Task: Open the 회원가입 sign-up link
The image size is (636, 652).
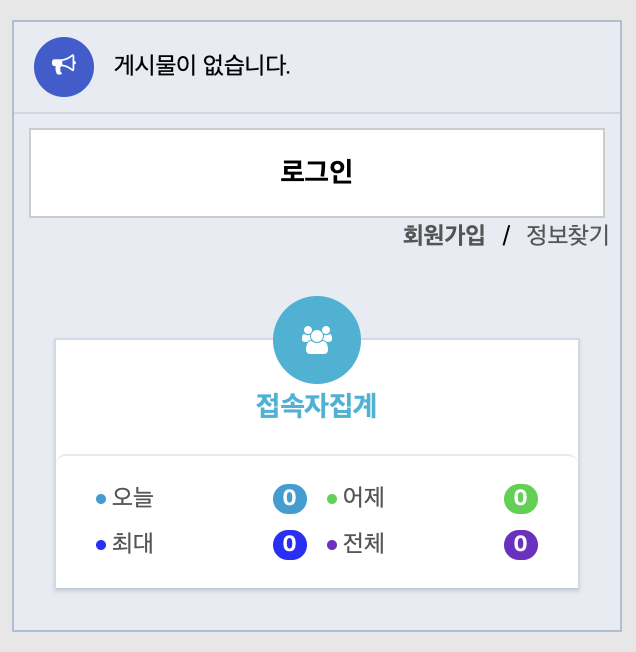Action: tap(444, 235)
